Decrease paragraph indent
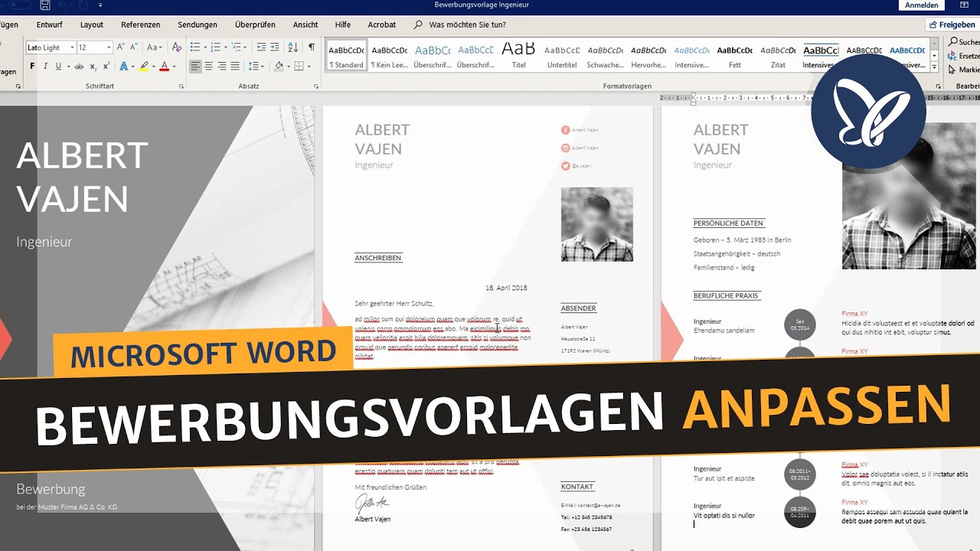Viewport: 980px width, 551px height. [x=262, y=47]
